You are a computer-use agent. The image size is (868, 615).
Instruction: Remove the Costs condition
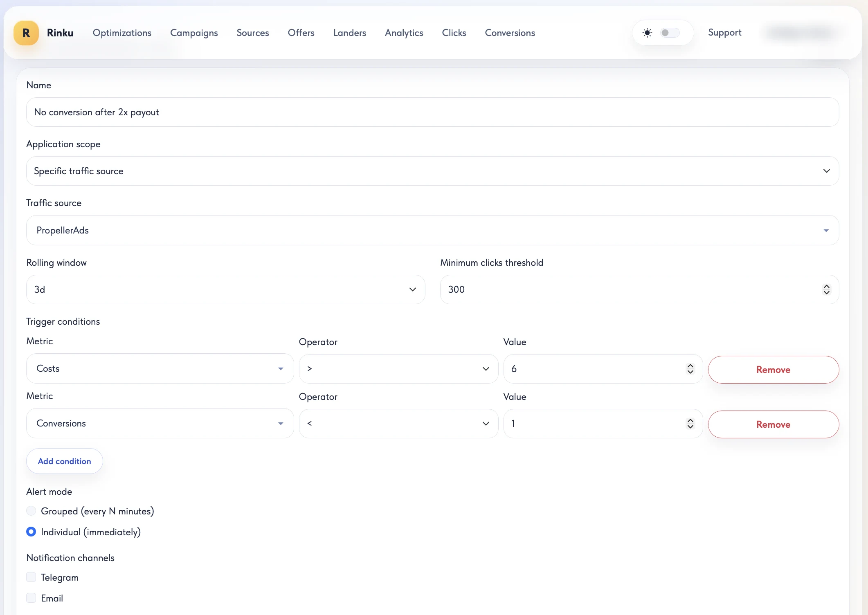(774, 370)
